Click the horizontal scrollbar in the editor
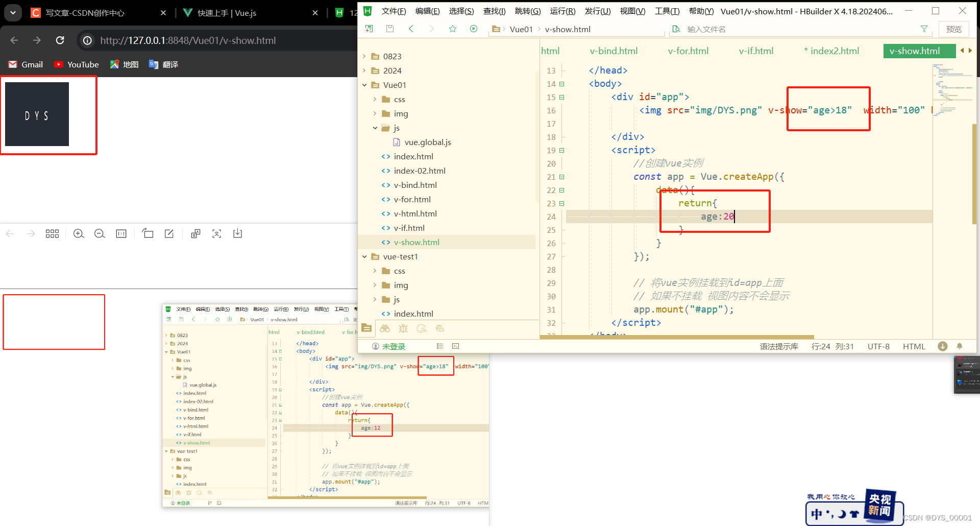Image resolution: width=980 pixels, height=526 pixels. click(x=677, y=337)
